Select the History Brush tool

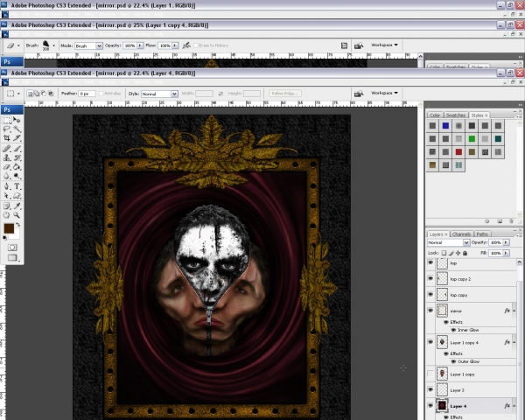pyautogui.click(x=17, y=157)
